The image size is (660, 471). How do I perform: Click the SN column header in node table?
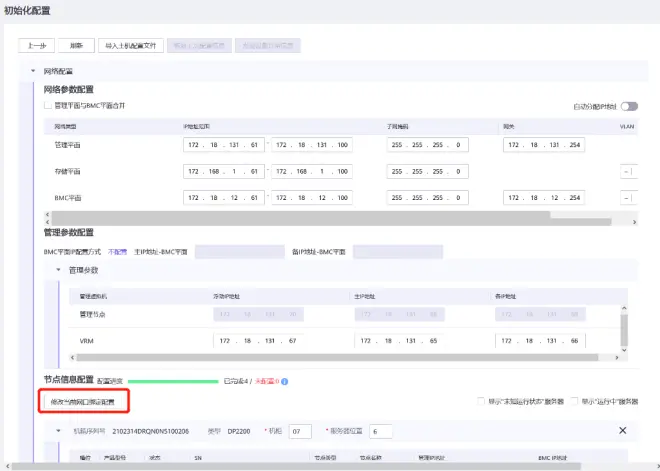(x=198, y=458)
